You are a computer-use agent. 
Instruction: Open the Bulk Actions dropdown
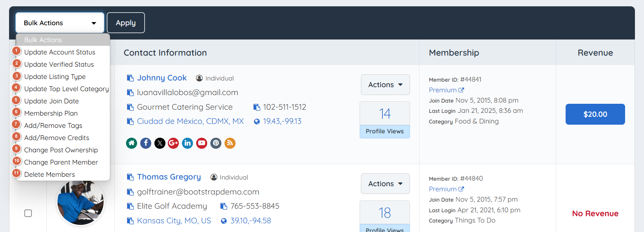pyautogui.click(x=60, y=23)
